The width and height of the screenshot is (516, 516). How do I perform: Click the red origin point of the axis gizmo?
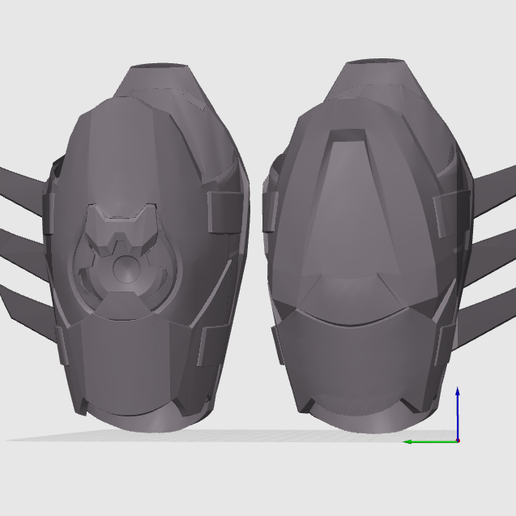[458, 441]
